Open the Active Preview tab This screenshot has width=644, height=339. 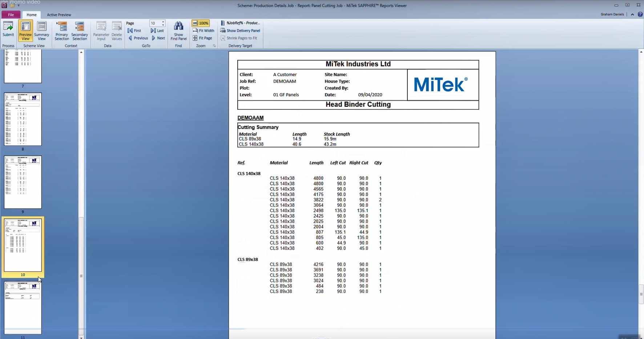59,15
